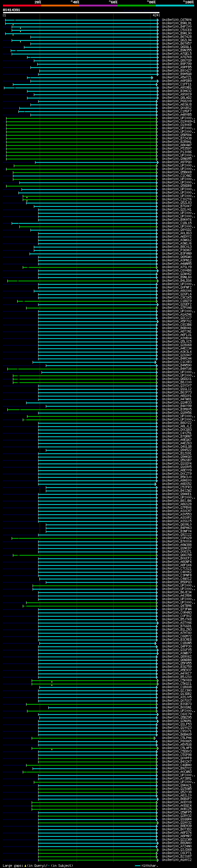Select the UniRef100_A4RVB5 label

coord(177,115)
